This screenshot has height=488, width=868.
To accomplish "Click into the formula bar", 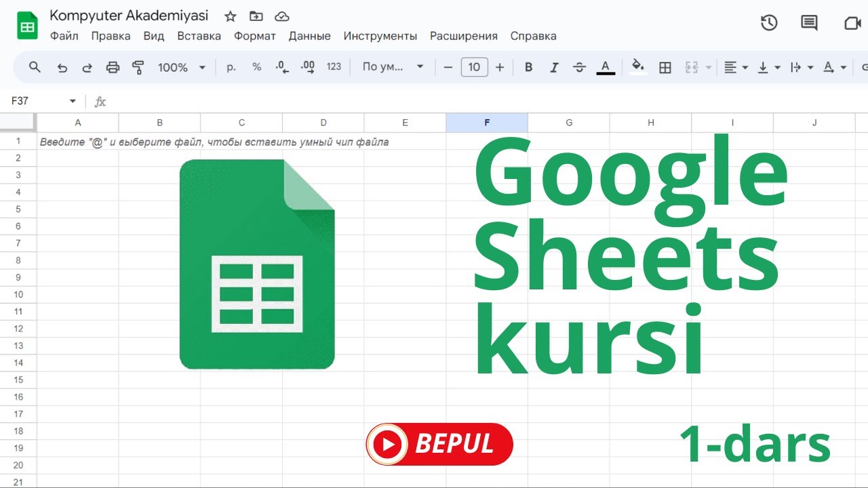I will pos(488,101).
